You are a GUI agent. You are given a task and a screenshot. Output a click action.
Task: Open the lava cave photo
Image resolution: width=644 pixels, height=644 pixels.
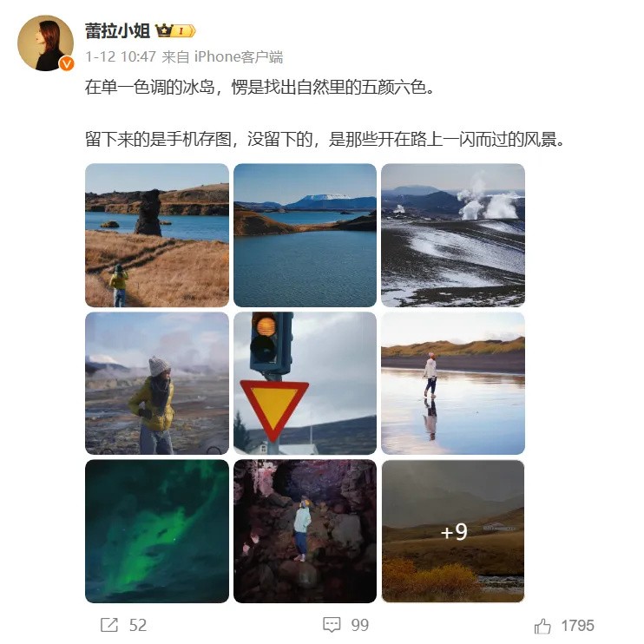point(305,531)
